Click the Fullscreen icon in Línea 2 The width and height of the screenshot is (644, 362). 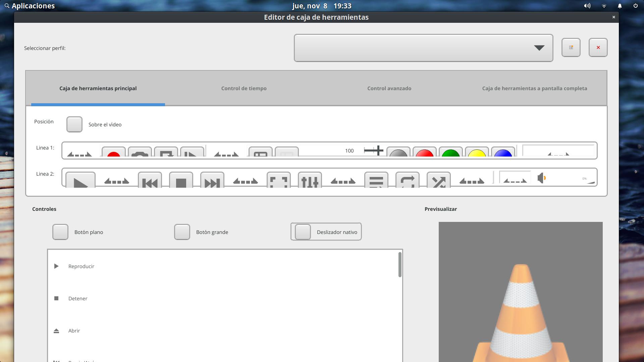pos(279,182)
